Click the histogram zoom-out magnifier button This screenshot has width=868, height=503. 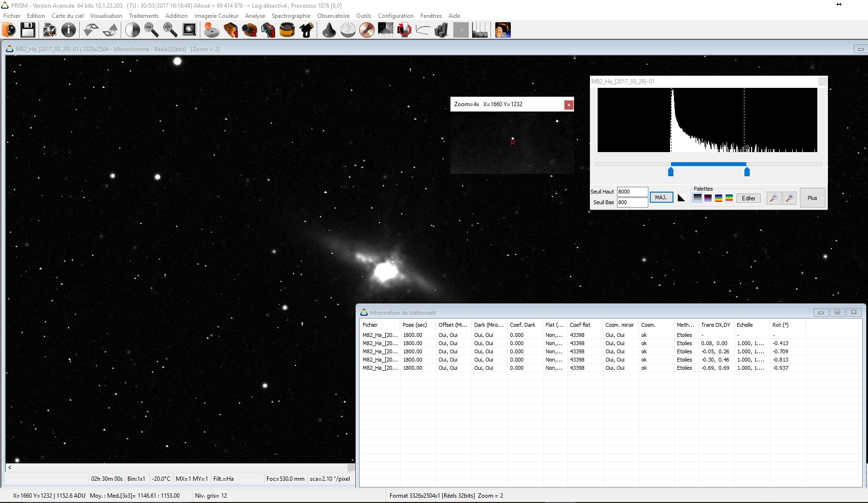coord(774,198)
